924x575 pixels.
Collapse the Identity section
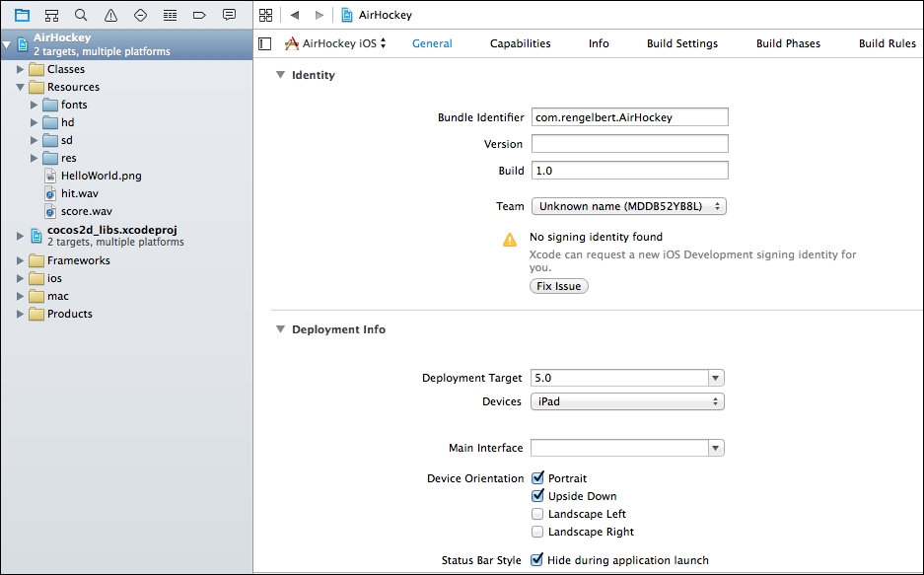[280, 75]
